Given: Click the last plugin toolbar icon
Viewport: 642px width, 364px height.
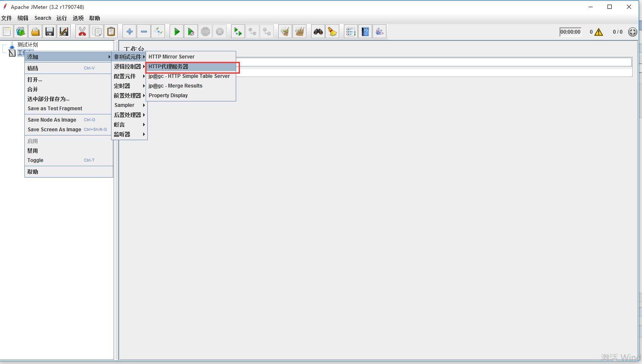Looking at the screenshot, I should (x=380, y=32).
